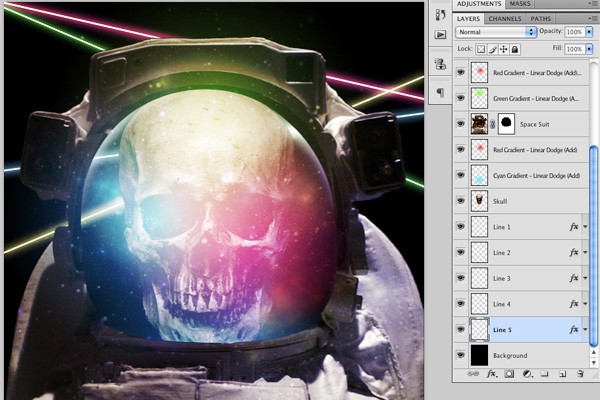Expand Line 3 layer effects arrow
Screen dimensions: 600x400
pos(585,278)
